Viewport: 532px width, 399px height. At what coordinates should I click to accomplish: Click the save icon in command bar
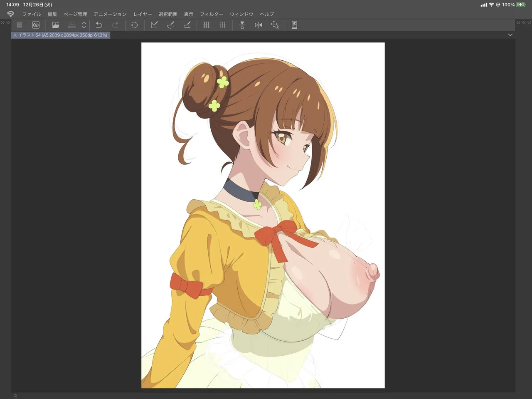tap(72, 25)
